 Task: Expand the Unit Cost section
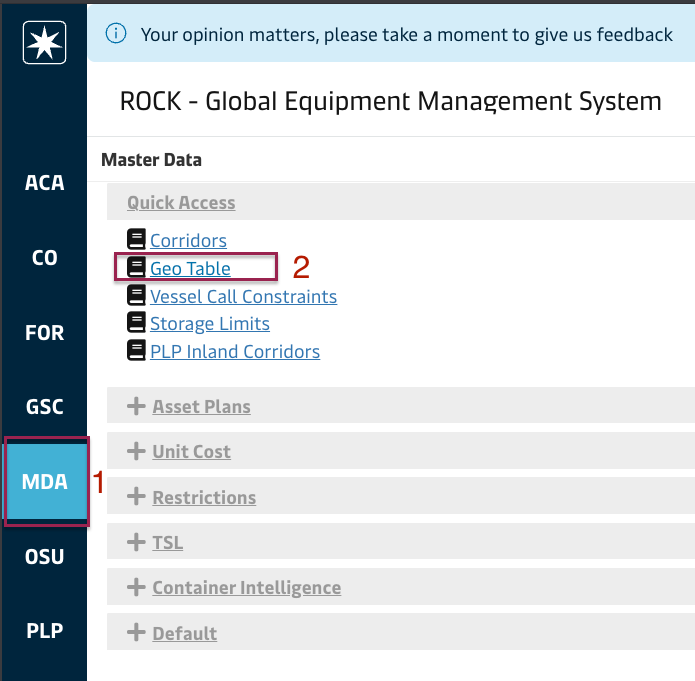(x=191, y=451)
